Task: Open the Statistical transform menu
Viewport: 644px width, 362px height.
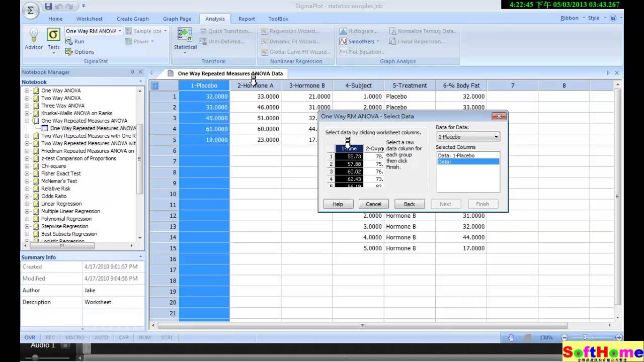Action: click(185, 40)
